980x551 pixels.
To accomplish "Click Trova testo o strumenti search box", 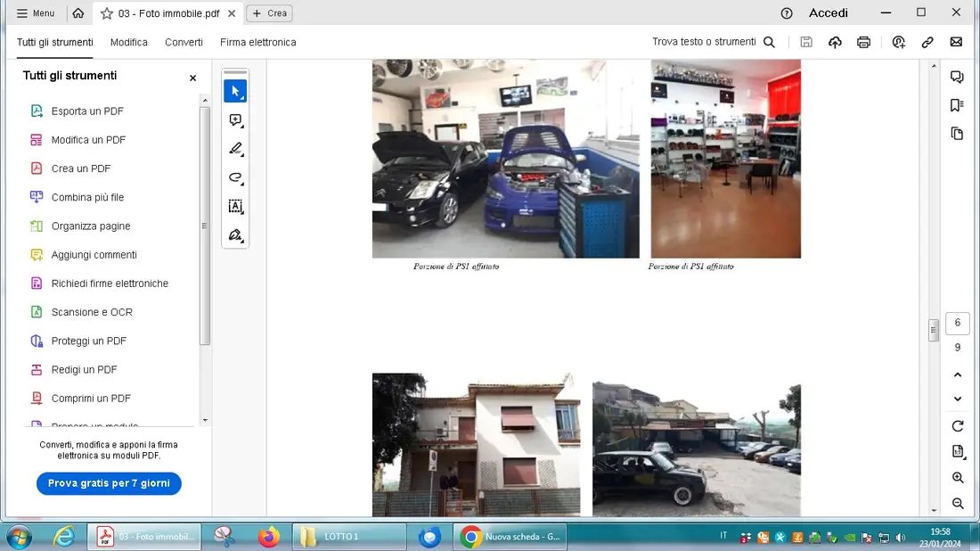I will [714, 42].
